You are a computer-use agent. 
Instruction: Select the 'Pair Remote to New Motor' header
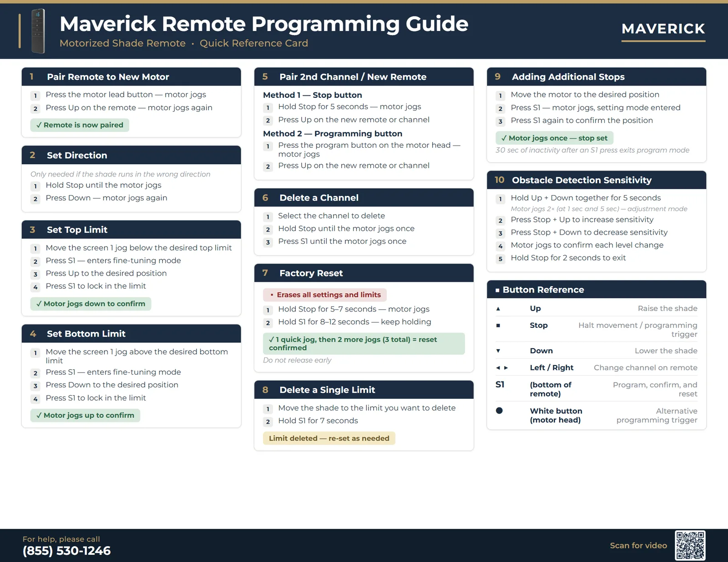(131, 77)
